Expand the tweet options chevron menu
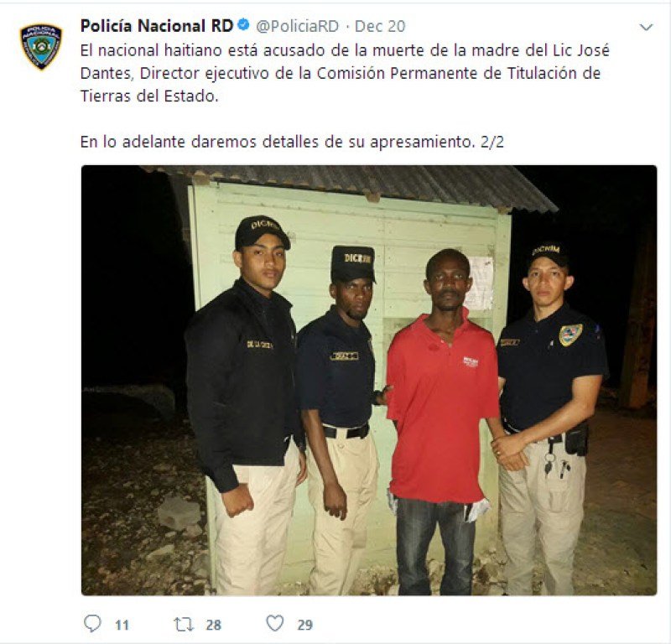This screenshot has height=644, width=671. pyautogui.click(x=645, y=28)
